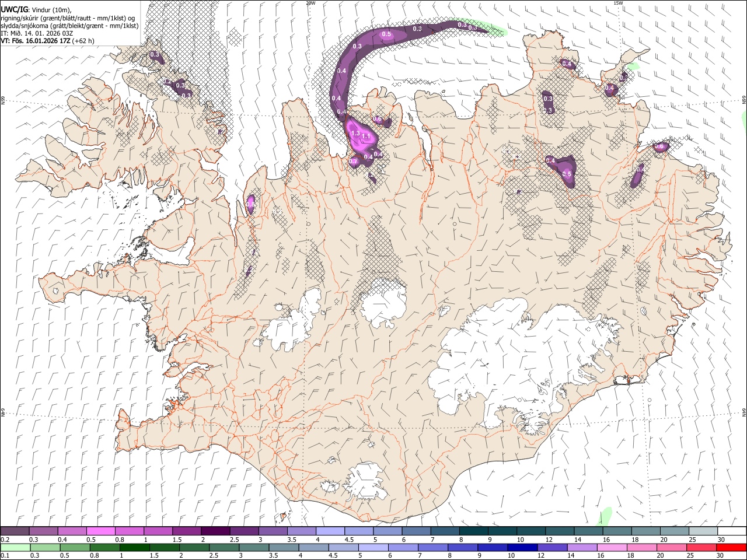Click the 15W longitude label

(618, 3)
